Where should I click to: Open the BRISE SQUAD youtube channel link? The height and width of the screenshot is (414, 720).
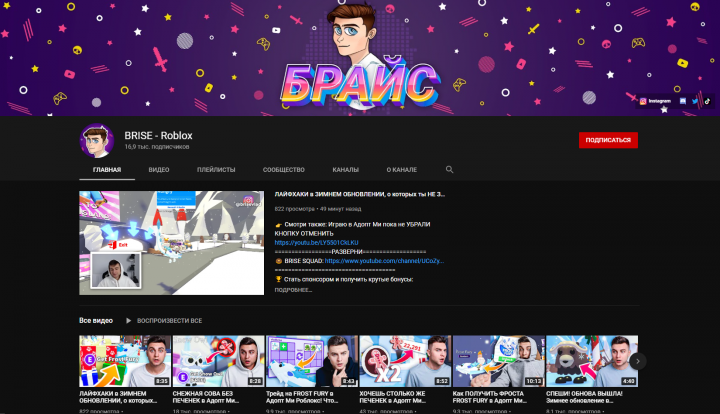[384, 261]
